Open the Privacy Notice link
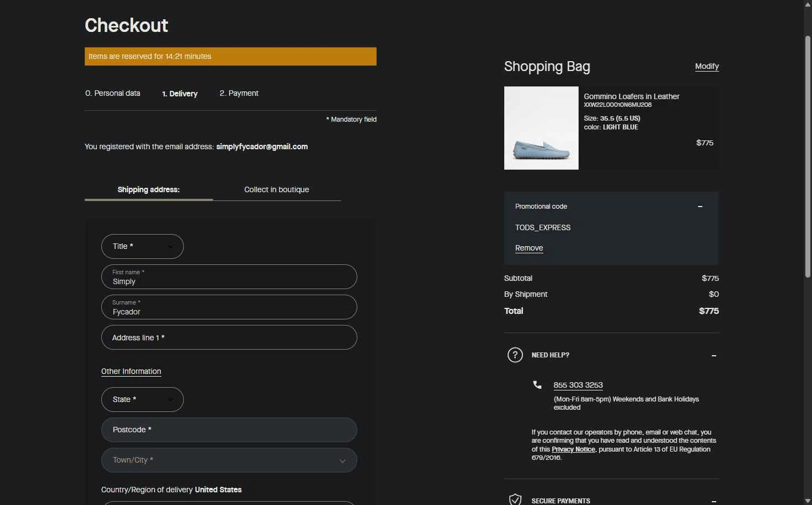 coord(573,449)
